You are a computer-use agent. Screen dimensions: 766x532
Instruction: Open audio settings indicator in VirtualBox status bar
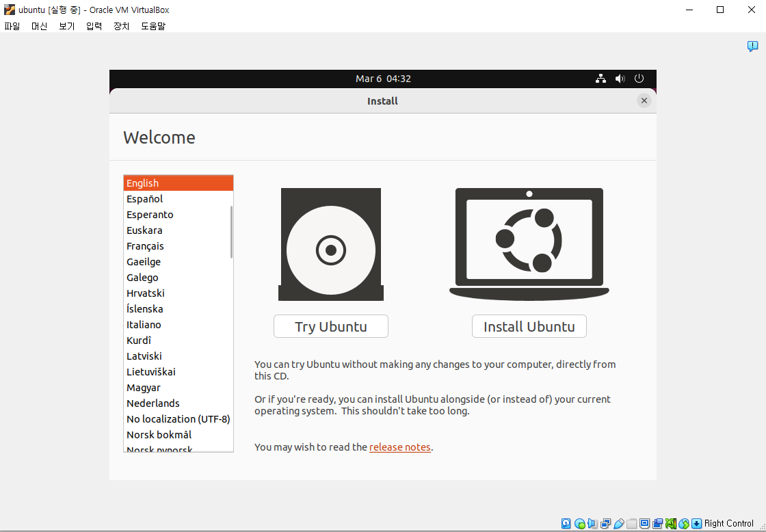(592, 524)
